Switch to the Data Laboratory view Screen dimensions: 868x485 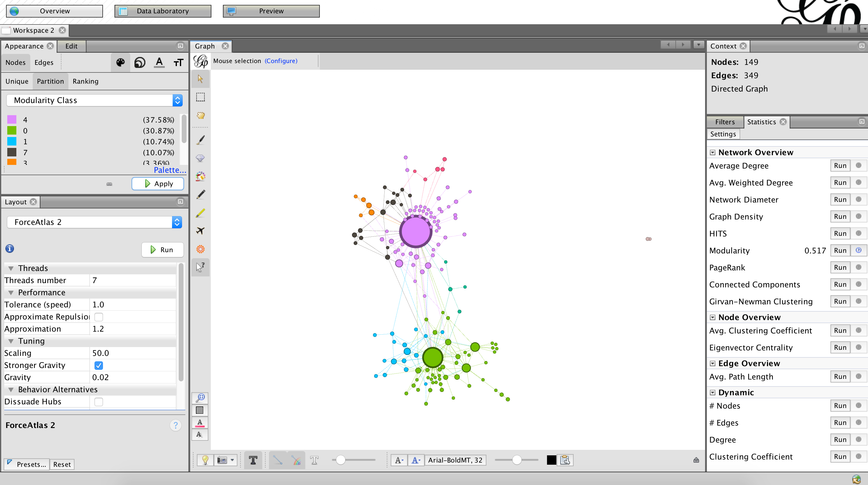pyautogui.click(x=163, y=11)
